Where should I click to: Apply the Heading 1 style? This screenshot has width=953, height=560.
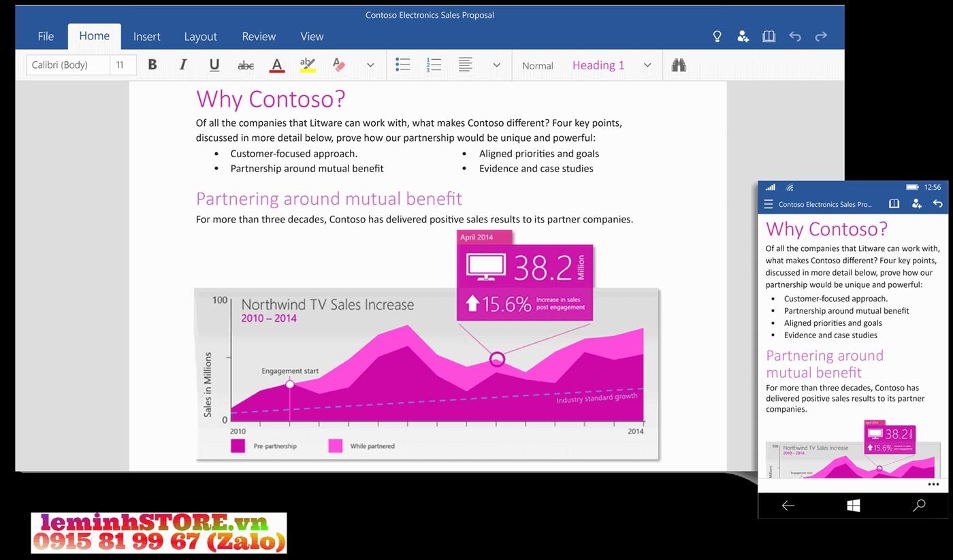pos(598,65)
